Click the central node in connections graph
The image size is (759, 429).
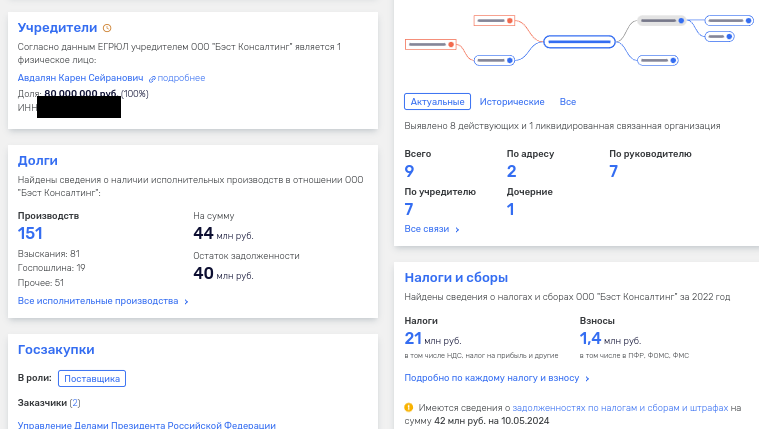coord(579,42)
